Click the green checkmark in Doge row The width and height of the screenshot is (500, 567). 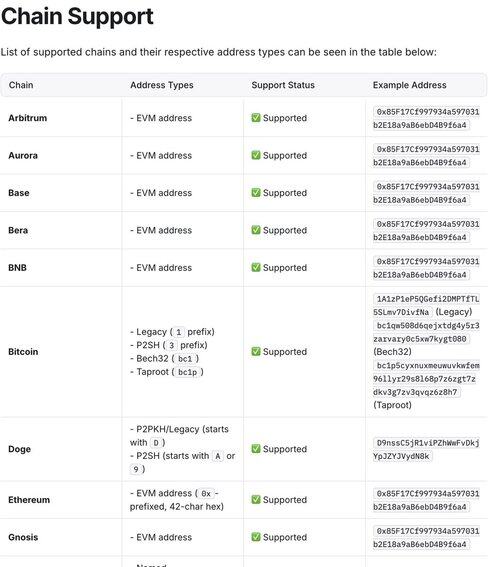(x=256, y=449)
